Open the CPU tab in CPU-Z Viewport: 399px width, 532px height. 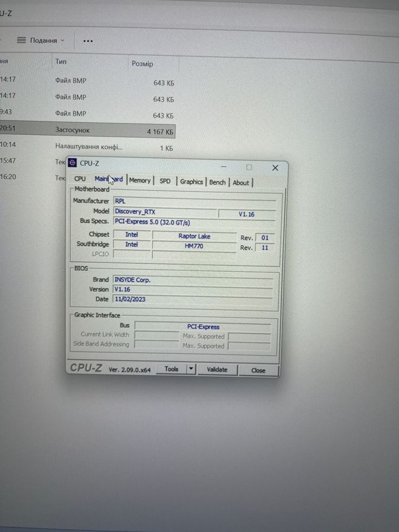(x=80, y=179)
